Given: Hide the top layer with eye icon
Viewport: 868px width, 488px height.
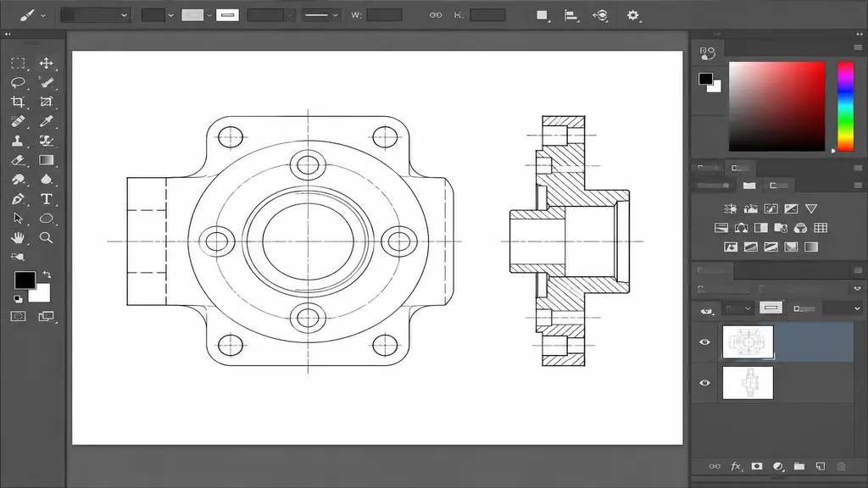Looking at the screenshot, I should (x=704, y=342).
